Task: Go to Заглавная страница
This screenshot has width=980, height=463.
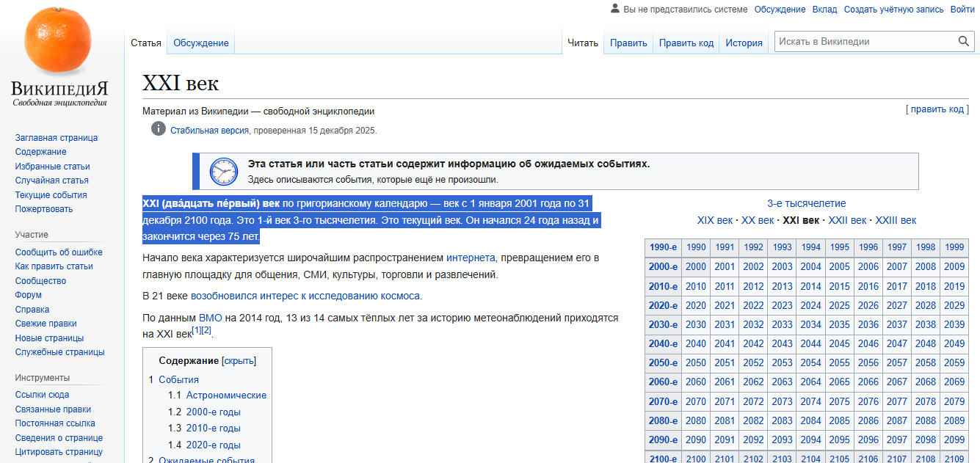Action: (57, 138)
